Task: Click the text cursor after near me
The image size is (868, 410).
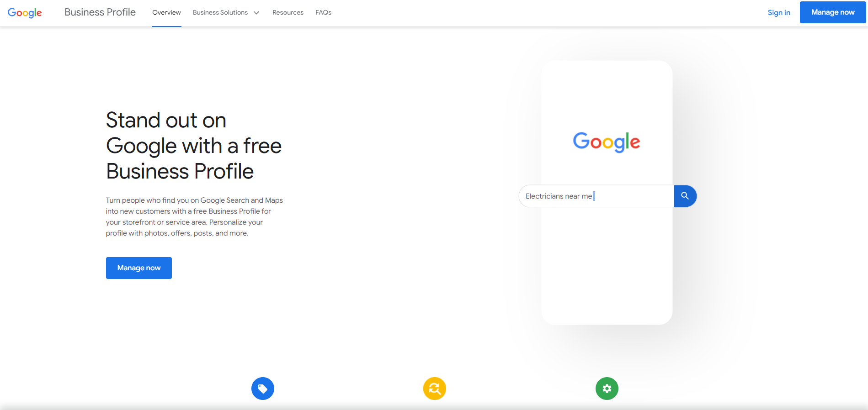Action: point(594,196)
